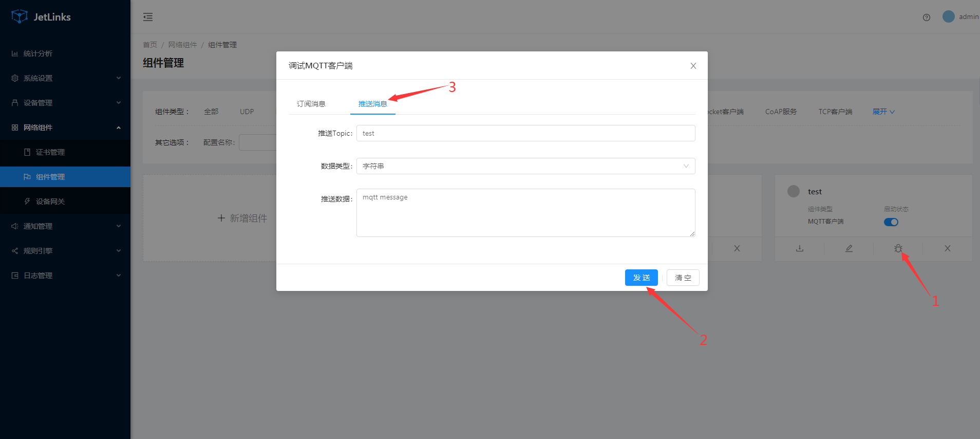Select the 推送消息 tab

(373, 104)
